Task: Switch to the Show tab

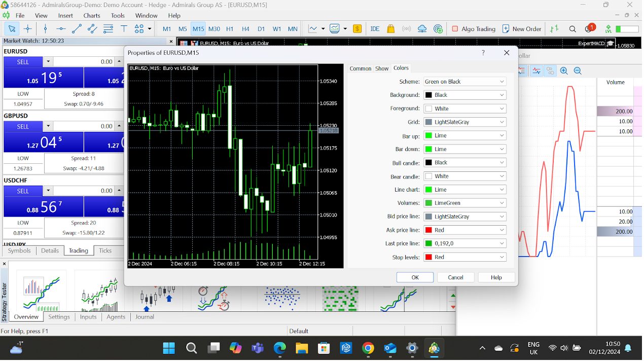Action: click(x=382, y=68)
